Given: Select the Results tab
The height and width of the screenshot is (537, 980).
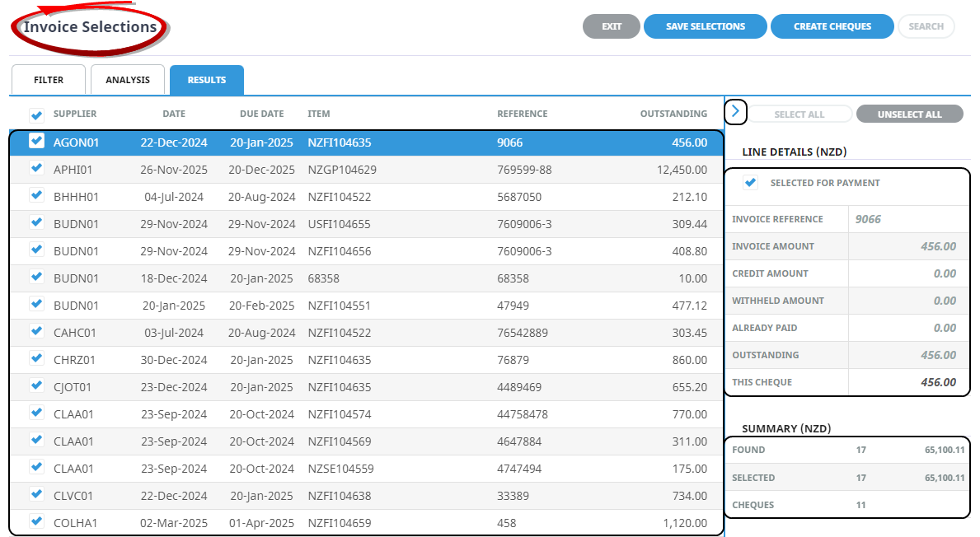Looking at the screenshot, I should [x=206, y=80].
